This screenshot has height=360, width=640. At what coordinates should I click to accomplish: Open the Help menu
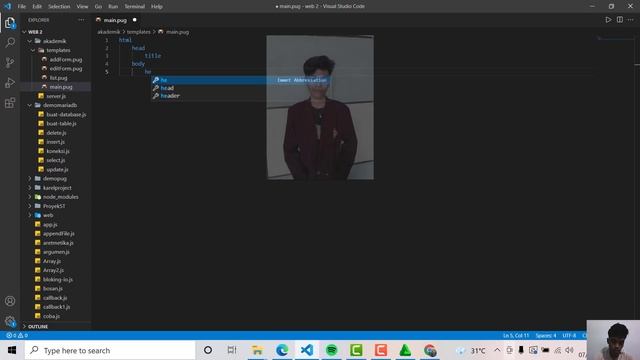click(157, 7)
